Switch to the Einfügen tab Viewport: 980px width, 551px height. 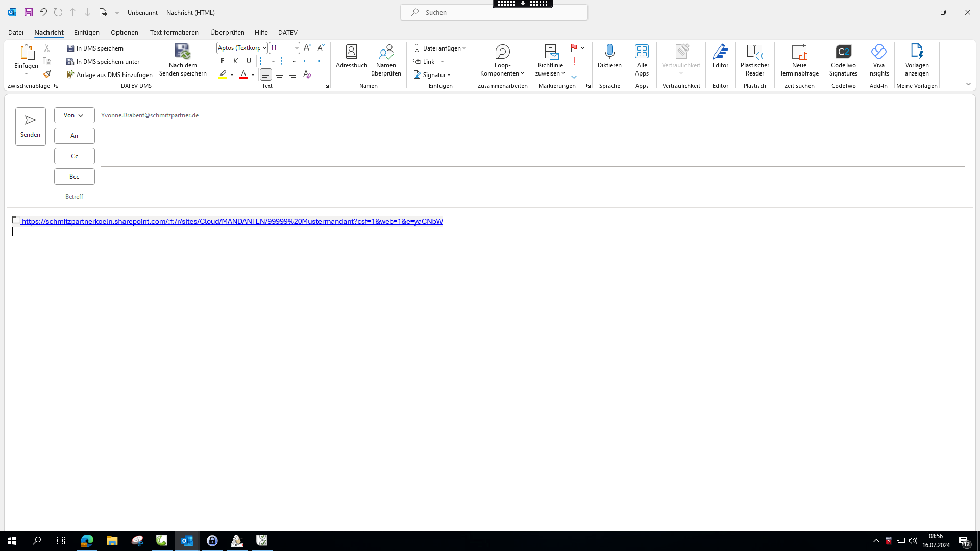[86, 32]
